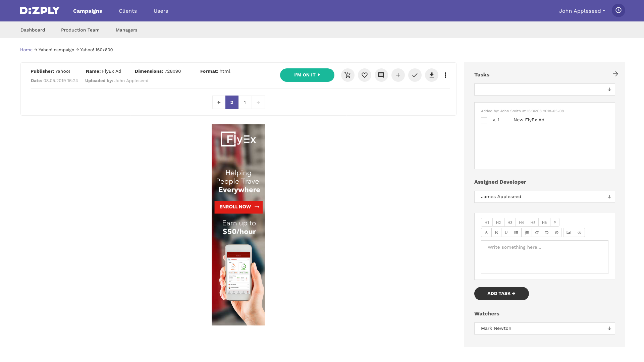Click the clock icon in header
This screenshot has width=644, height=362.
coord(618,10)
